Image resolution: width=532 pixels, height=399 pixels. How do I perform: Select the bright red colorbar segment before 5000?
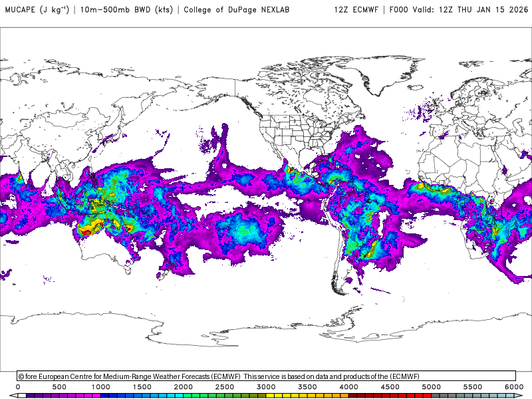[428, 395]
